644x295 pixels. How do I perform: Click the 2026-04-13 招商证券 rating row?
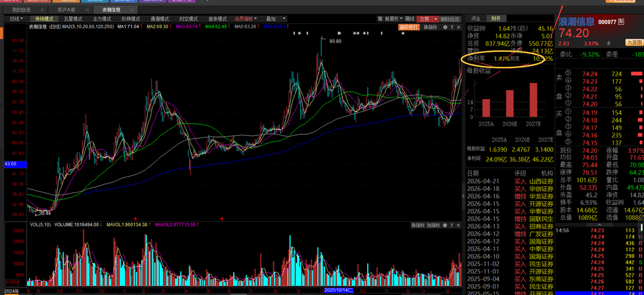(x=510, y=227)
